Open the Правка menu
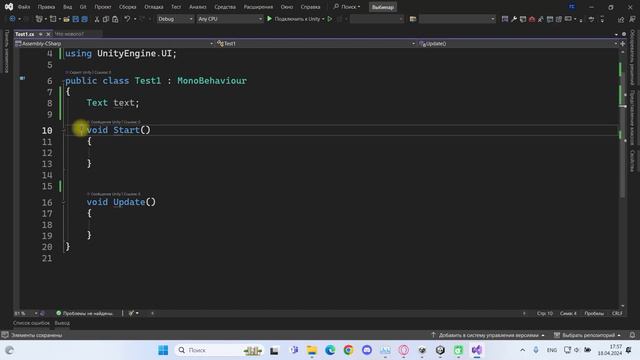This screenshot has height=360, width=640. click(46, 7)
